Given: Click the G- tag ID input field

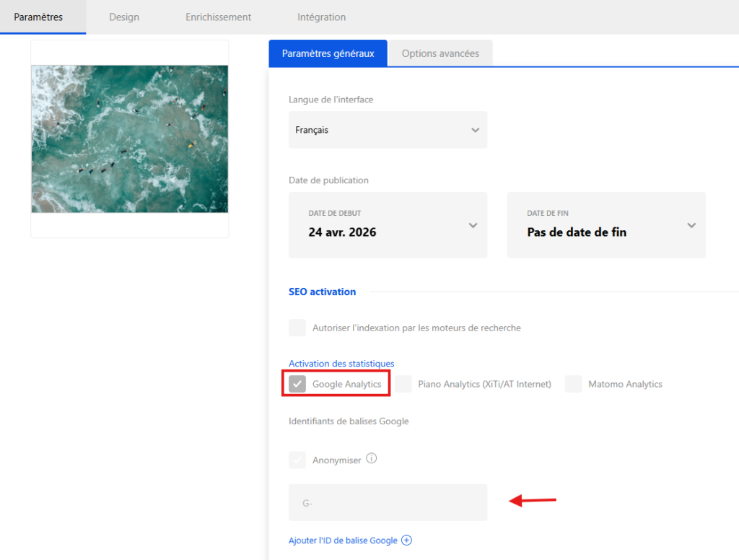Looking at the screenshot, I should tap(388, 502).
